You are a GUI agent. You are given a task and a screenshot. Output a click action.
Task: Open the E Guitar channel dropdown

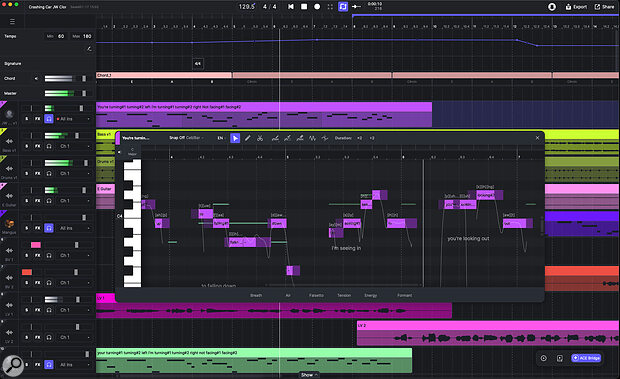(x=74, y=200)
